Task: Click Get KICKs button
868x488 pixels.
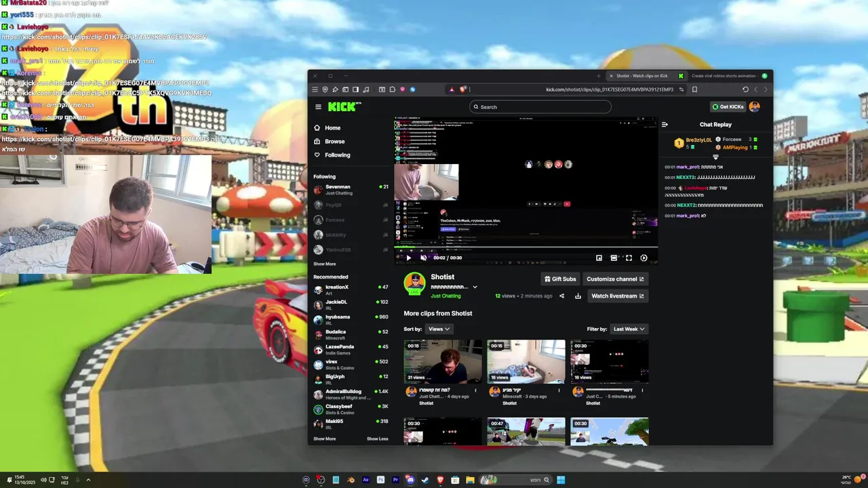Action: [x=728, y=106]
